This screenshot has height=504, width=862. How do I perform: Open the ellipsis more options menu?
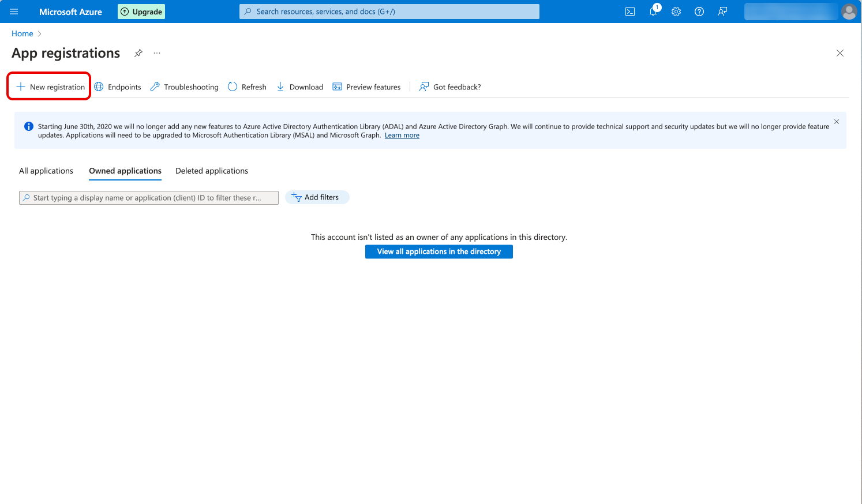[x=157, y=53]
